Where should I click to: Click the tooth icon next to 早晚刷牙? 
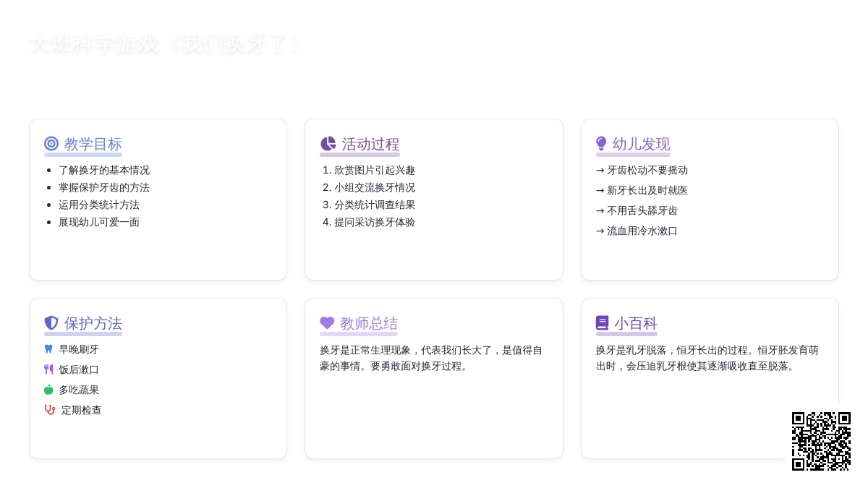tap(48, 349)
